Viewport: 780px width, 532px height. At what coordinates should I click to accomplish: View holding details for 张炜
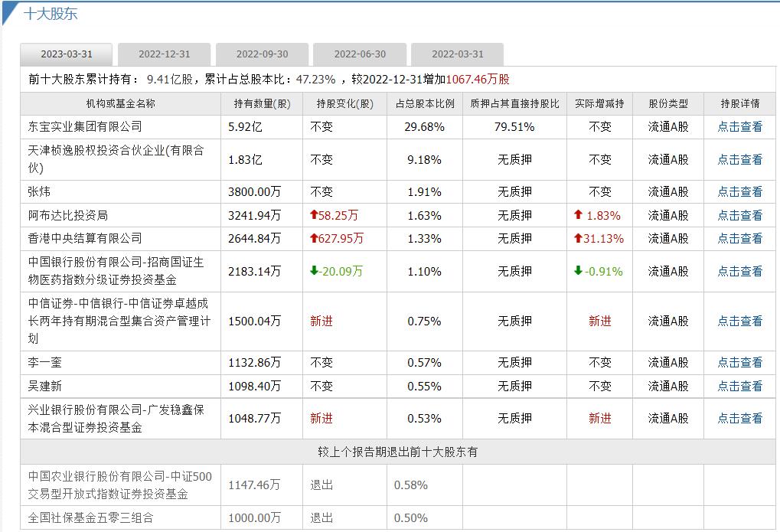[x=739, y=192]
